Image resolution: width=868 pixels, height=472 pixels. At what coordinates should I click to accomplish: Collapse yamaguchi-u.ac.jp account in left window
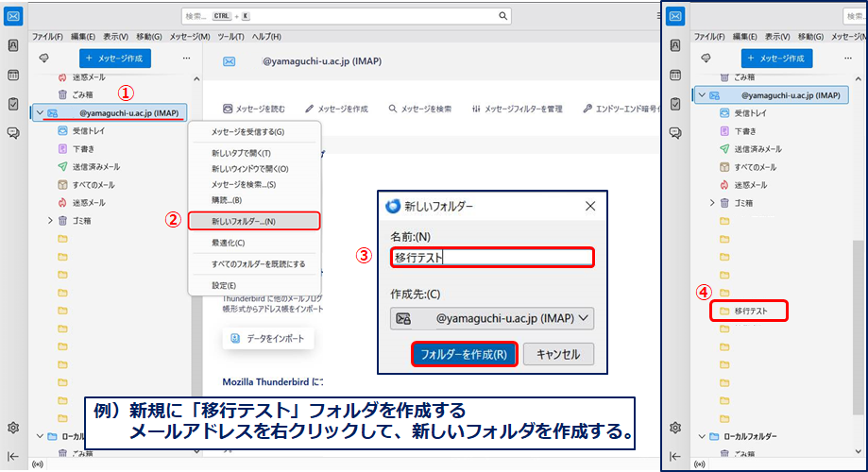tap(40, 113)
